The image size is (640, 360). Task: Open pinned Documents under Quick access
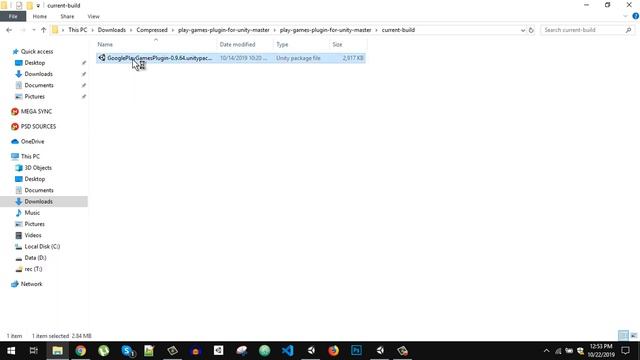coord(39,85)
